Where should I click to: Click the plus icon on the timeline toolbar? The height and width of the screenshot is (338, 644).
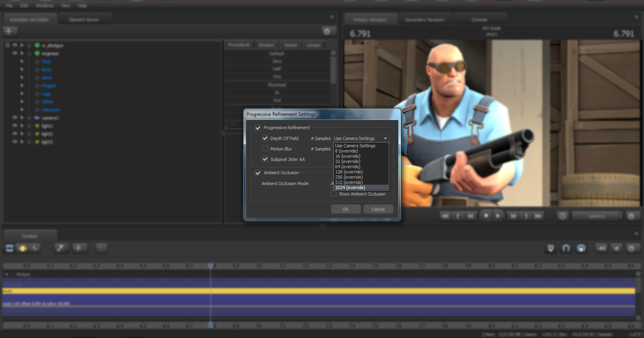(79, 248)
